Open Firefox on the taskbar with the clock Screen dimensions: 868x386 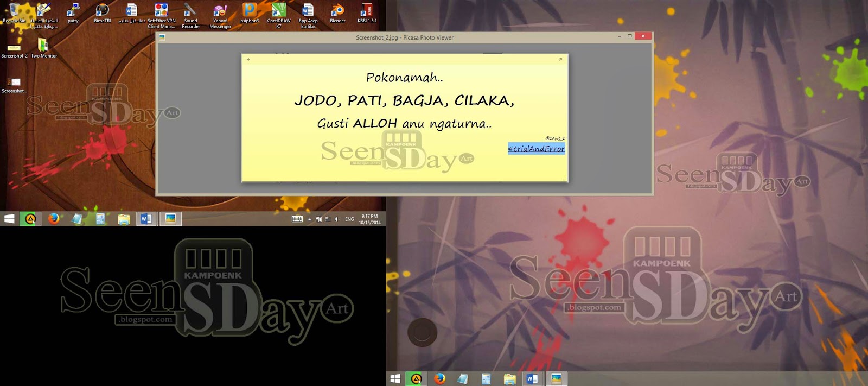coord(54,219)
